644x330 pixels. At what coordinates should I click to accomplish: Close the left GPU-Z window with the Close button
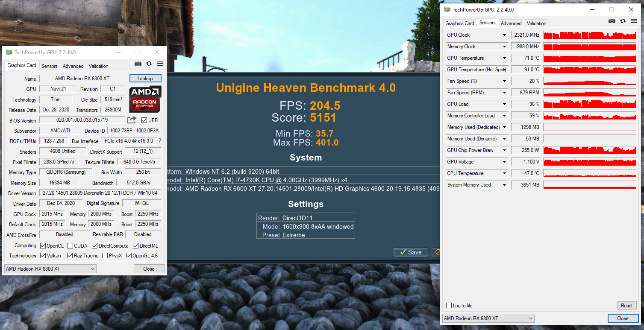point(149,269)
